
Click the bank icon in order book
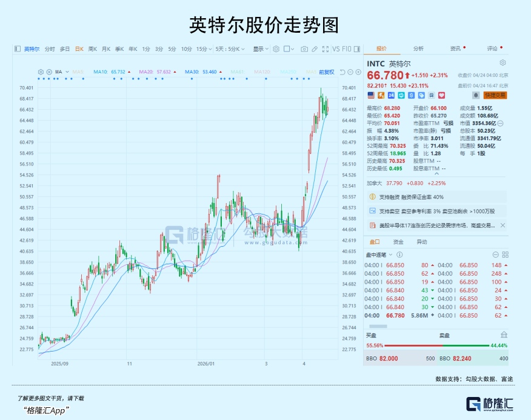[x=504, y=335]
